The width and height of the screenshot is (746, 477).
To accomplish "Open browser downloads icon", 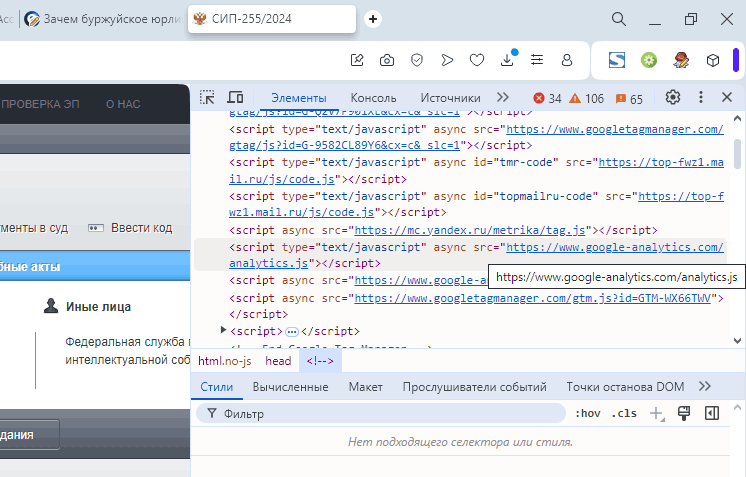I will [507, 60].
